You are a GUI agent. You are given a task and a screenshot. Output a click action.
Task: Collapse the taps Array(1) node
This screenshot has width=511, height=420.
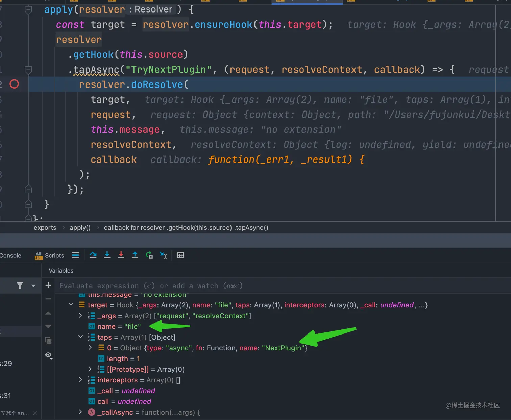pos(80,337)
